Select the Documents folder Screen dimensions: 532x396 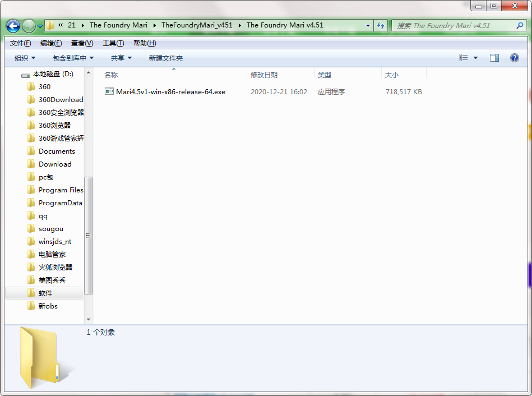point(51,151)
